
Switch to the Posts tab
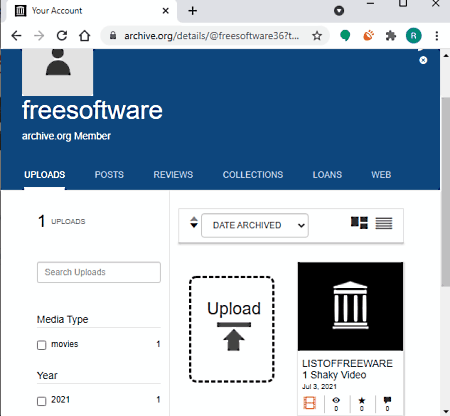tap(109, 175)
